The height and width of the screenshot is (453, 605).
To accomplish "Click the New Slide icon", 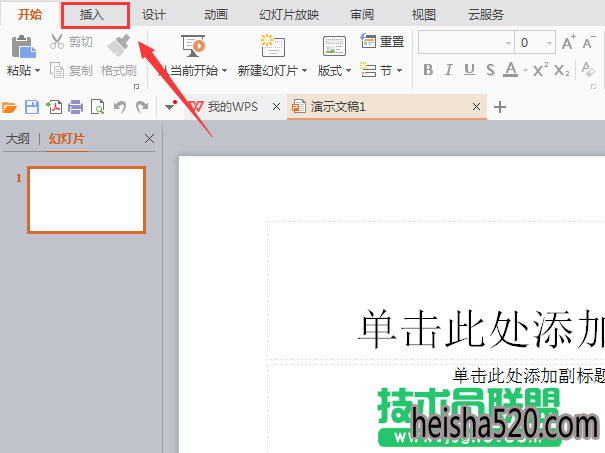I will click(x=273, y=46).
